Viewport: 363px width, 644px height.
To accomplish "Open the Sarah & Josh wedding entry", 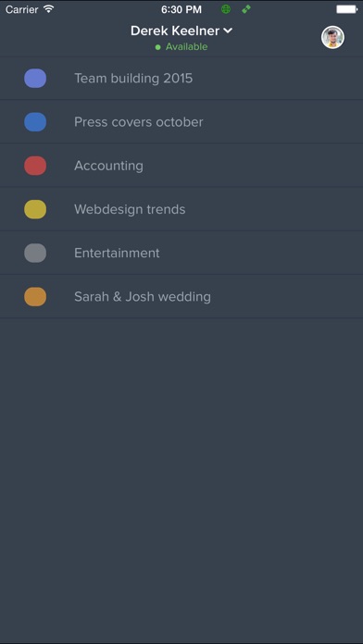I will click(x=181, y=296).
